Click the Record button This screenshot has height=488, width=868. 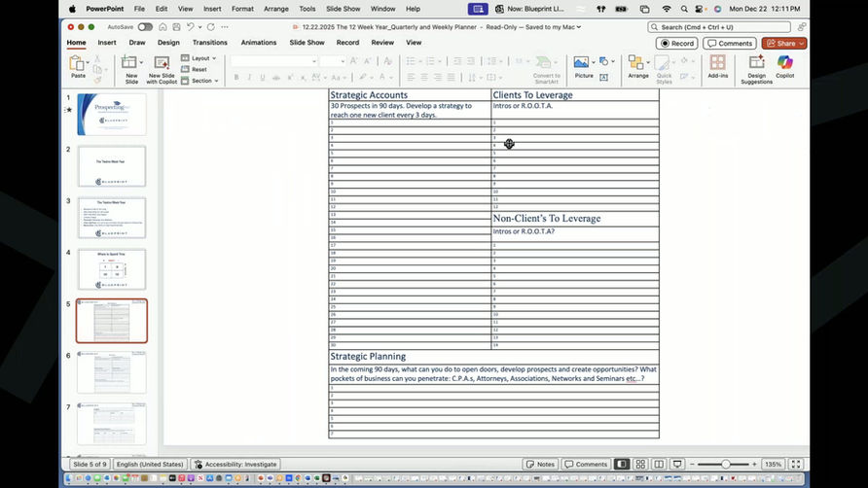[677, 43]
